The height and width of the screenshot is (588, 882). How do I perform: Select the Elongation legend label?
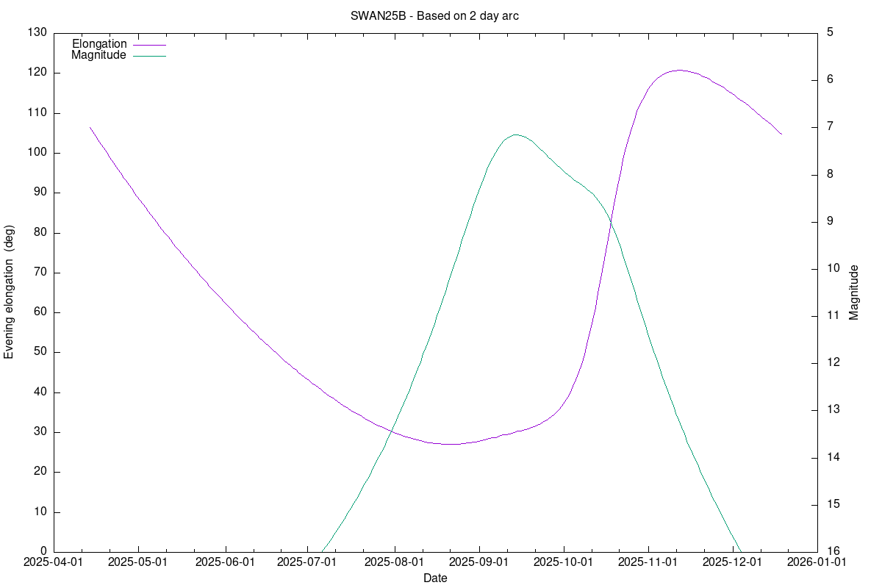point(99,44)
